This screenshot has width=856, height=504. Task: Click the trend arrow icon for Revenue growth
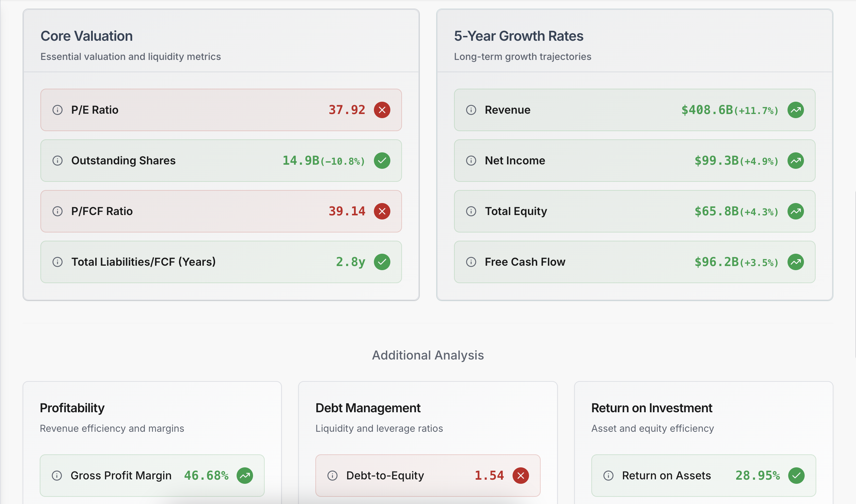click(796, 110)
